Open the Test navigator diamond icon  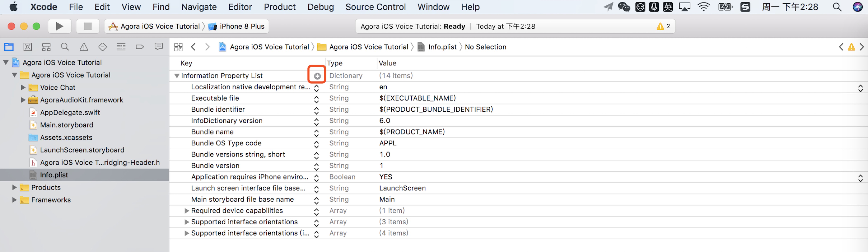(x=102, y=47)
